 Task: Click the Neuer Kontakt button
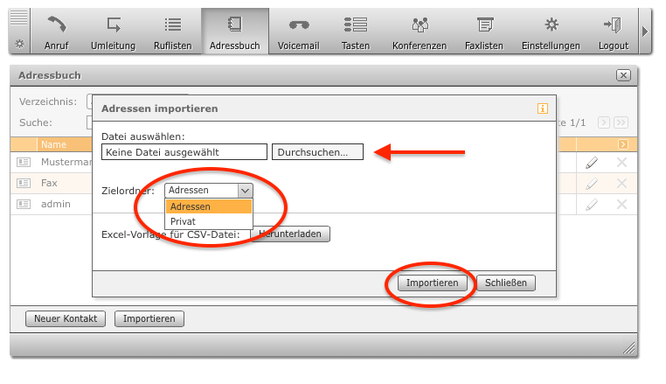click(x=65, y=319)
